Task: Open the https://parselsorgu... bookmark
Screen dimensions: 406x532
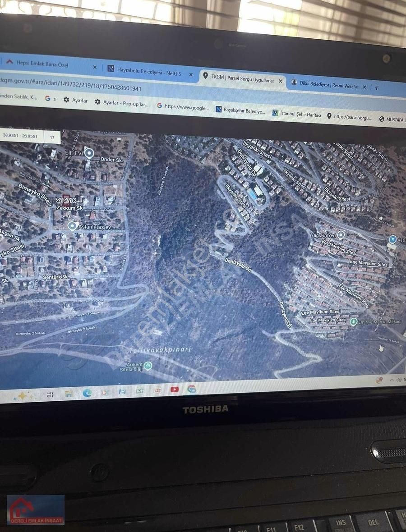Action: pos(350,117)
